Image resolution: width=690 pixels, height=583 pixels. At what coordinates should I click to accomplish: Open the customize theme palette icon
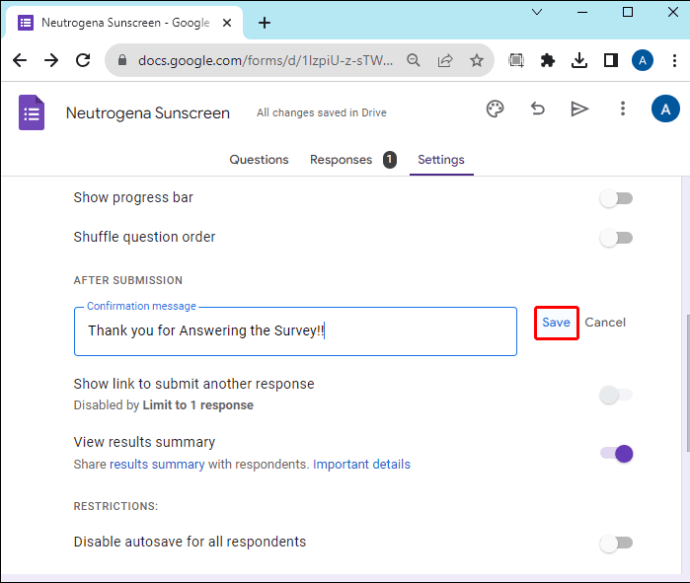[x=495, y=109]
